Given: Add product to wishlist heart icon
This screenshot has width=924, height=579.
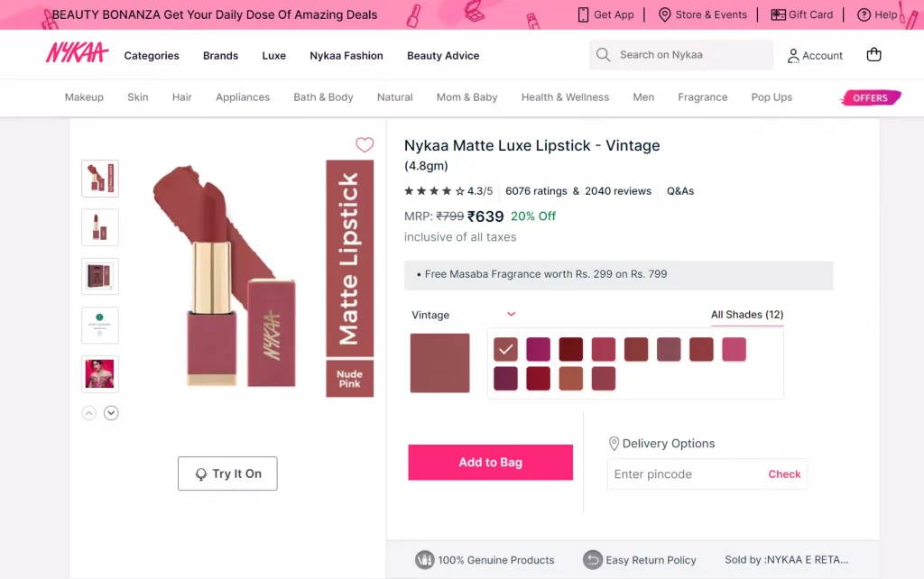Looking at the screenshot, I should [x=365, y=144].
